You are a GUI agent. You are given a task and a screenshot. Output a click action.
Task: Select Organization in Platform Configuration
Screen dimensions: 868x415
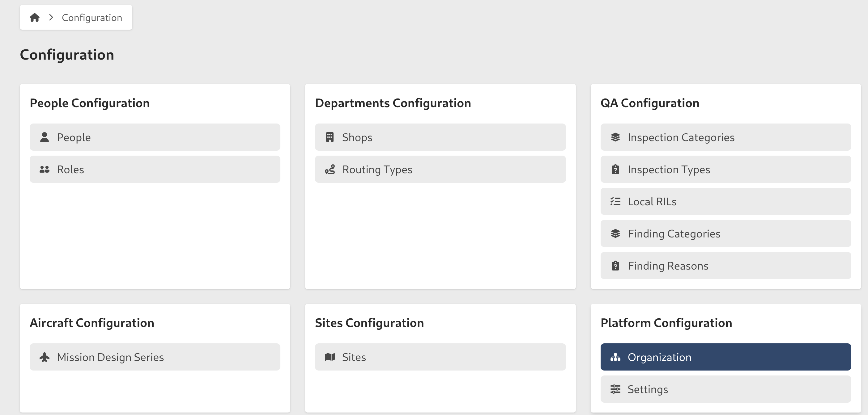pyautogui.click(x=725, y=357)
